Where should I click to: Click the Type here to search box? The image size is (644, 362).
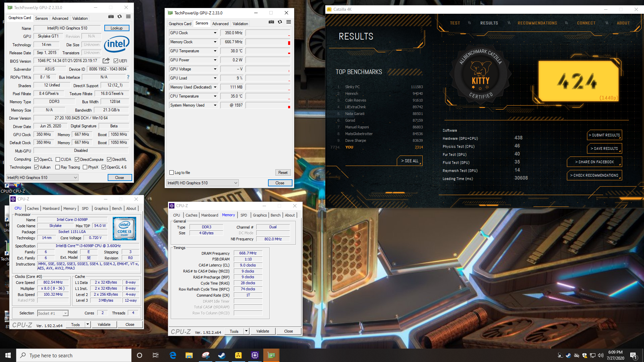pos(74,355)
